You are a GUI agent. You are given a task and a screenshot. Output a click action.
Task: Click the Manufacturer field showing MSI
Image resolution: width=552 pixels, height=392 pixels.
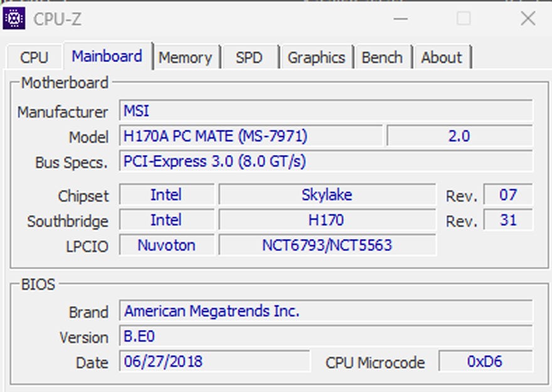[x=326, y=111]
